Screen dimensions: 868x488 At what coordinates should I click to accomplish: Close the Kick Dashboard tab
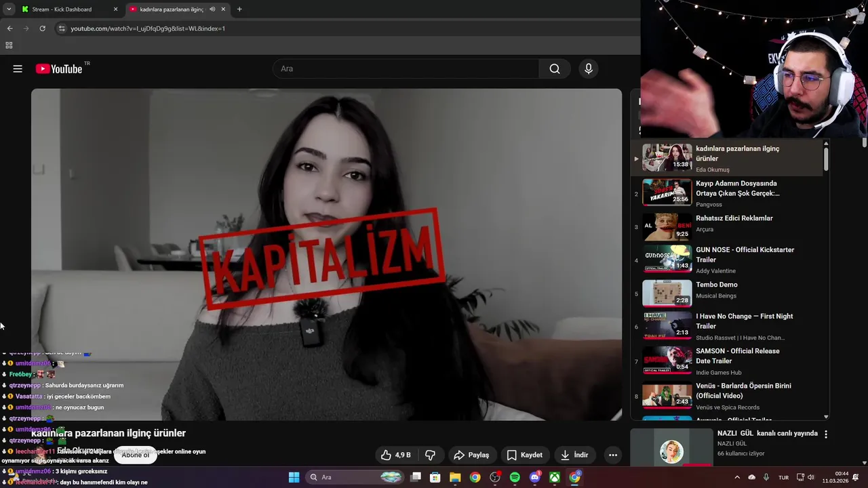click(x=115, y=9)
